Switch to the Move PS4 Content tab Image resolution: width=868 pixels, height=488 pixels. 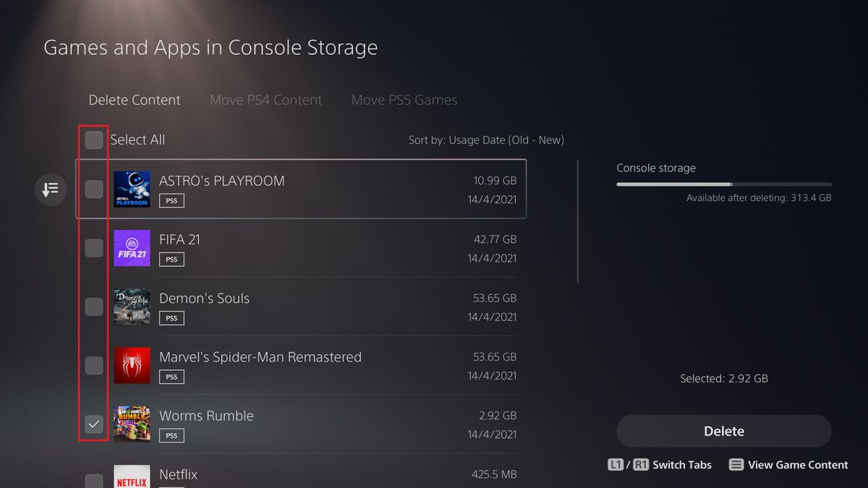tap(265, 100)
